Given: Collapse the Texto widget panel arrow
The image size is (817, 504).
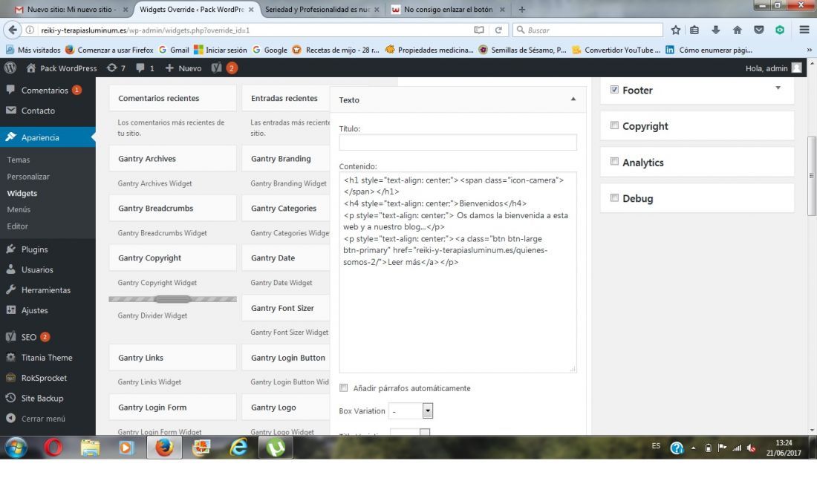Looking at the screenshot, I should [573, 99].
